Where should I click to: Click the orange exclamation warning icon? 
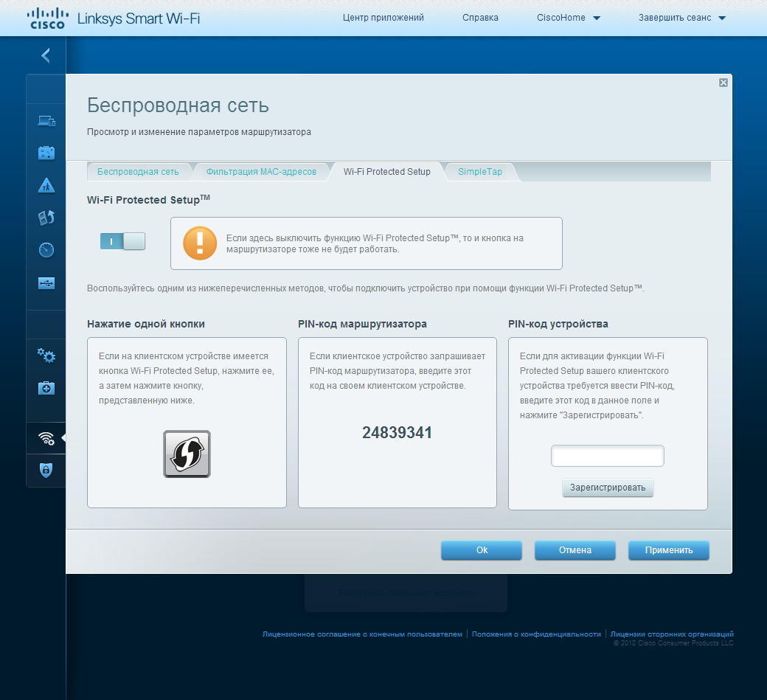point(200,243)
